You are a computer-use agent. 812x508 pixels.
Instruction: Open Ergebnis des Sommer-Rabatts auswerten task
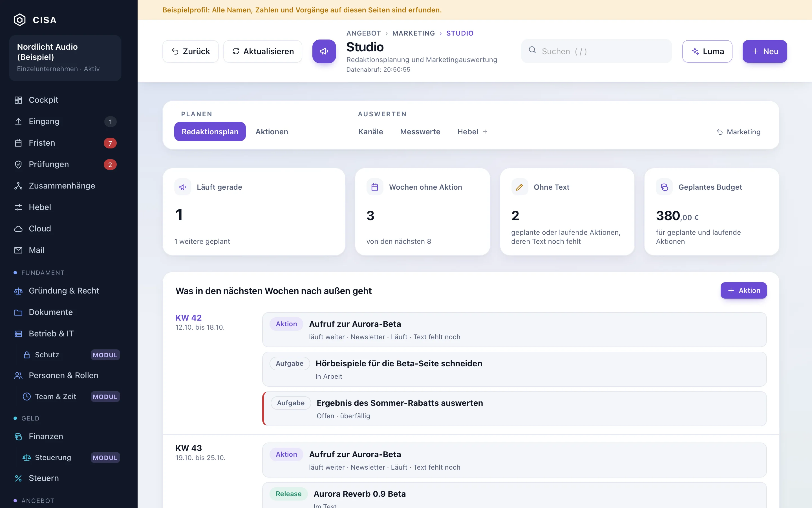pos(514,409)
